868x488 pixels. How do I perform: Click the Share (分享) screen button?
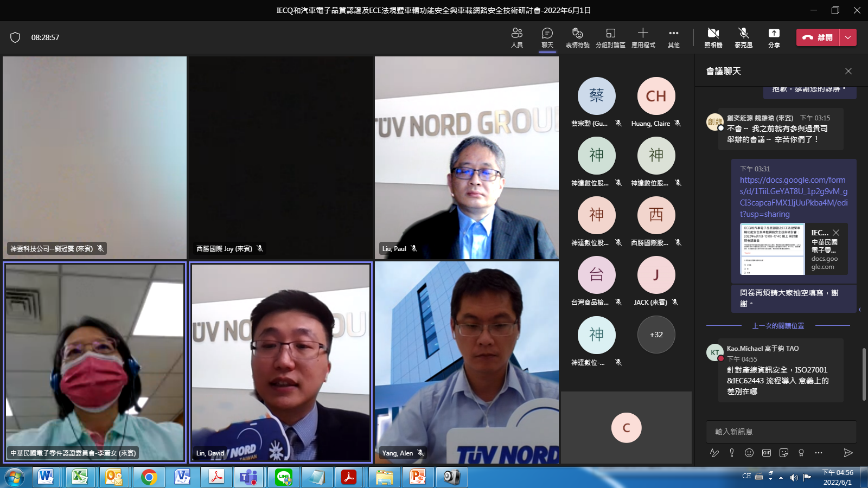click(x=774, y=37)
